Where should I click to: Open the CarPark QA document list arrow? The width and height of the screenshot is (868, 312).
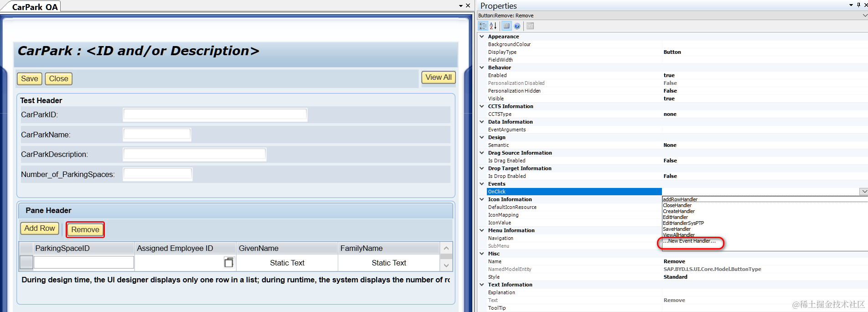click(x=461, y=5)
